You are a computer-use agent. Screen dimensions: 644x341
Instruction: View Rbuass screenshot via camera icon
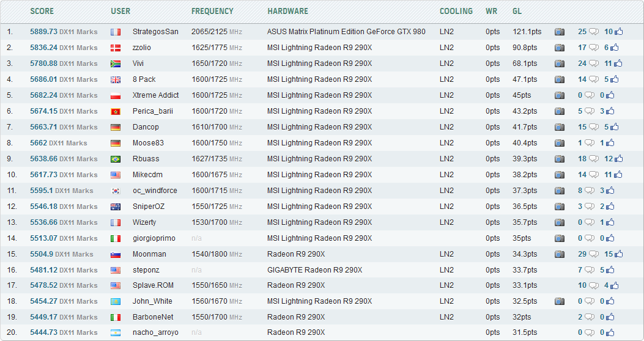560,159
